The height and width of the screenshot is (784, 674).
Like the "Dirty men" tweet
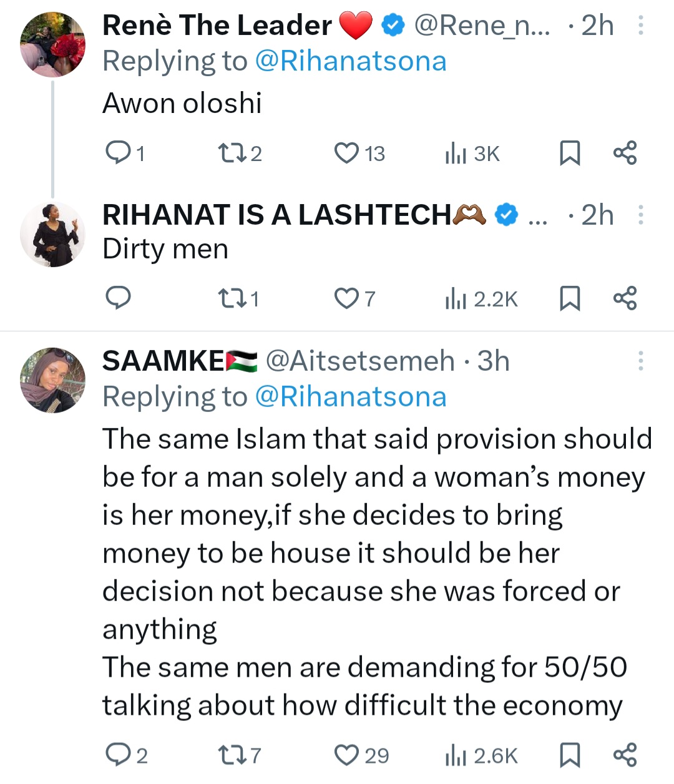[346, 298]
